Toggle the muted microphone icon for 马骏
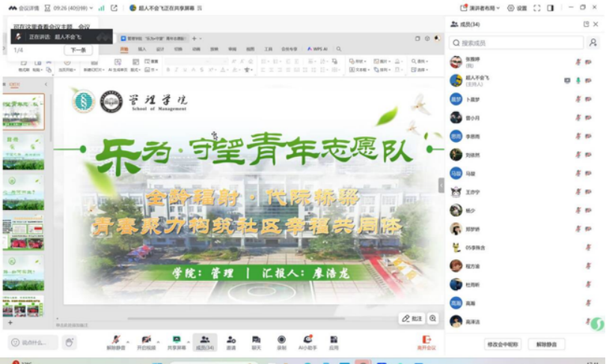The height and width of the screenshot is (364, 606). point(578,173)
